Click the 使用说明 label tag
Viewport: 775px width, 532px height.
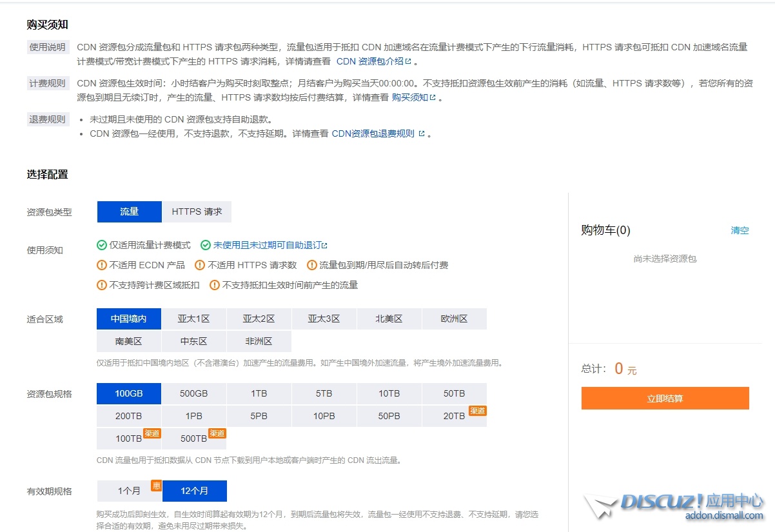pos(48,47)
